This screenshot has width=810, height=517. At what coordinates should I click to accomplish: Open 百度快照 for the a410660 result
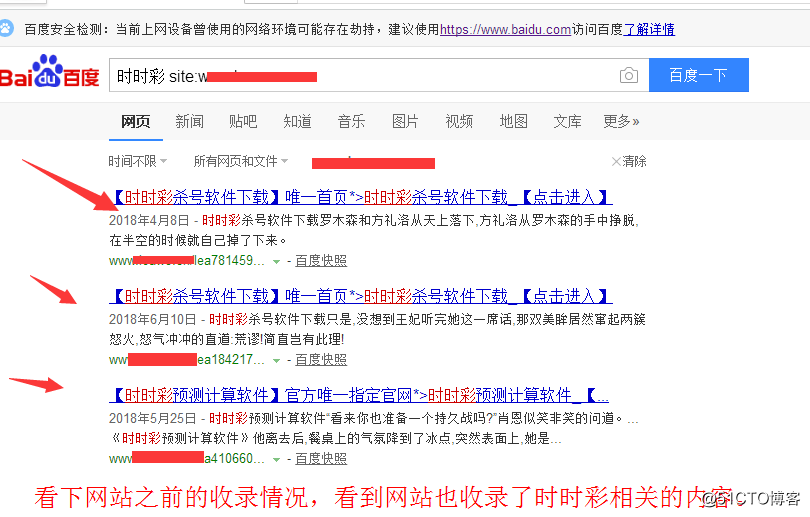321,459
